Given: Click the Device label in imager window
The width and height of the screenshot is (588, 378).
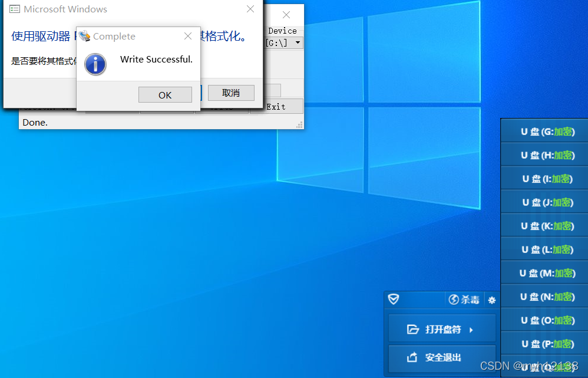Looking at the screenshot, I should (x=282, y=31).
